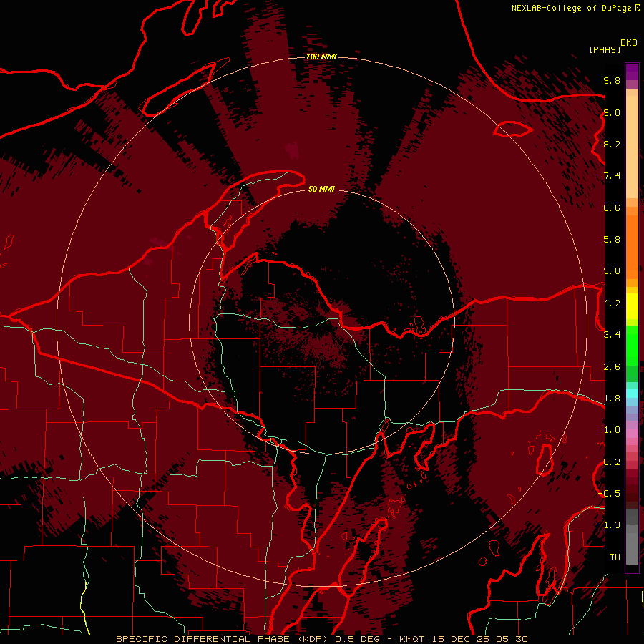Click the cyan band of color bar

tap(632, 394)
